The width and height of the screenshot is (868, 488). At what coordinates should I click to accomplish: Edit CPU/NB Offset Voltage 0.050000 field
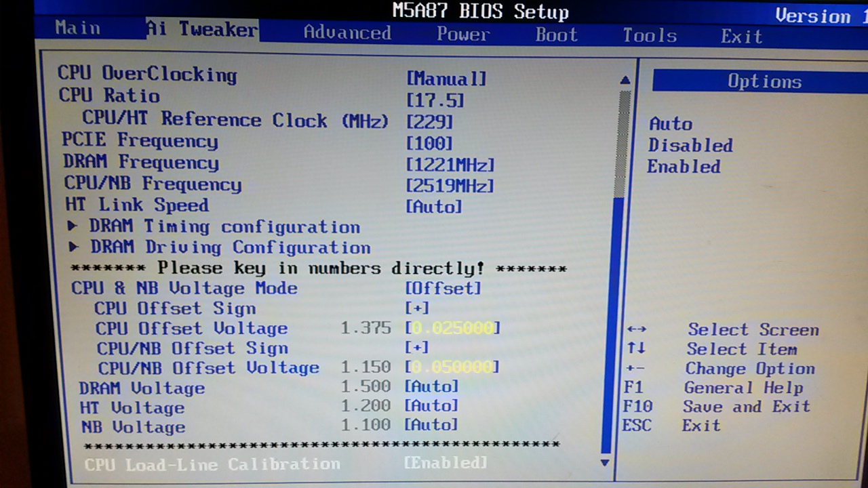pyautogui.click(x=452, y=367)
